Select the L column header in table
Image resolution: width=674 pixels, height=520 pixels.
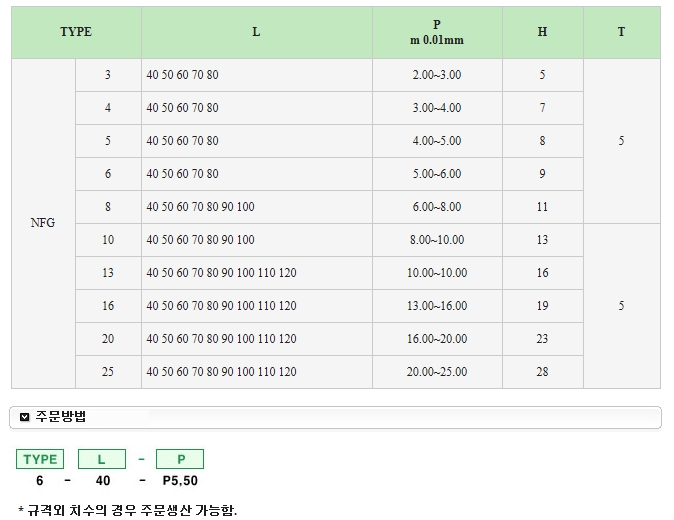[256, 32]
